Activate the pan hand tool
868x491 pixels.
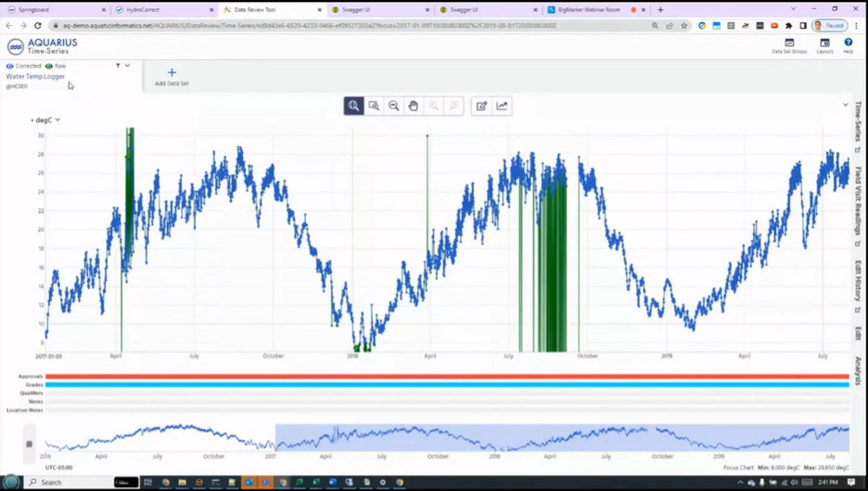[414, 106]
